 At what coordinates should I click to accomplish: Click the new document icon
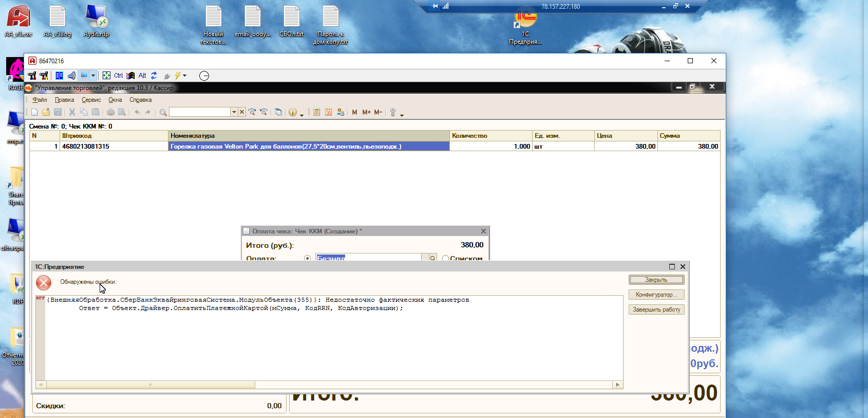(34, 112)
